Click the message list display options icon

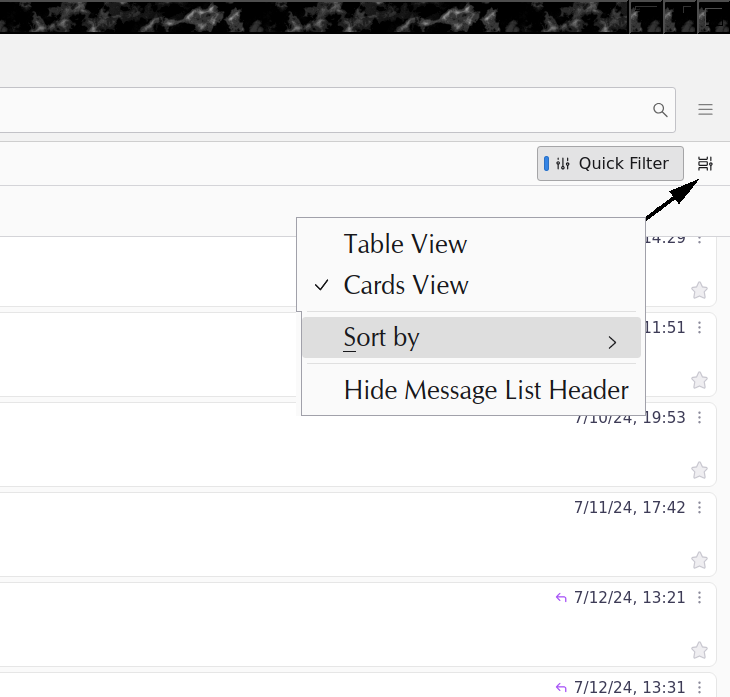pyautogui.click(x=705, y=164)
